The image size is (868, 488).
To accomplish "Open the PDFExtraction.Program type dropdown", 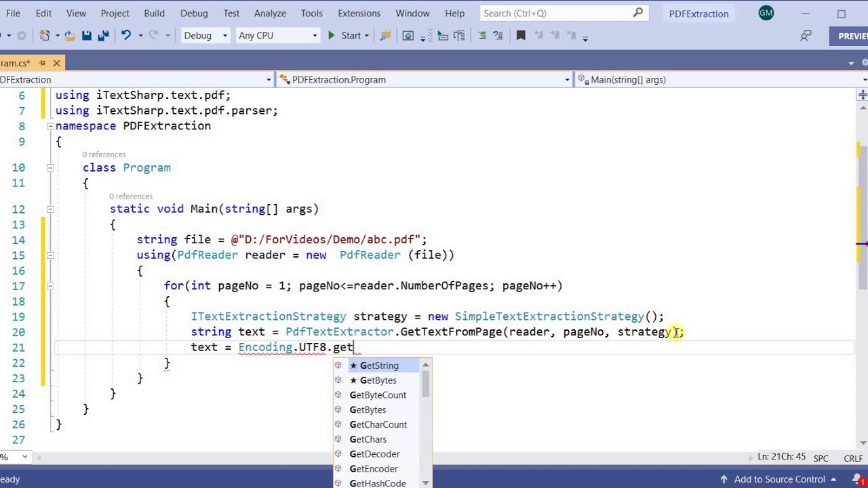I will coord(425,79).
